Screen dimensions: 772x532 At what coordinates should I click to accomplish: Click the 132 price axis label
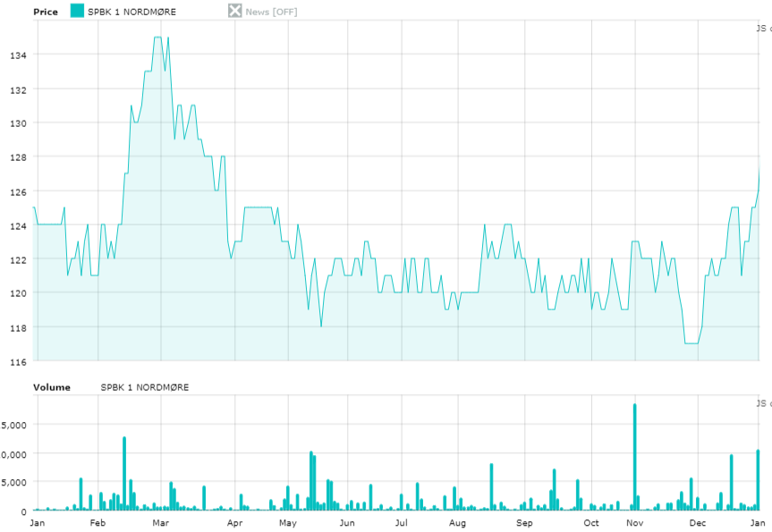(x=18, y=89)
